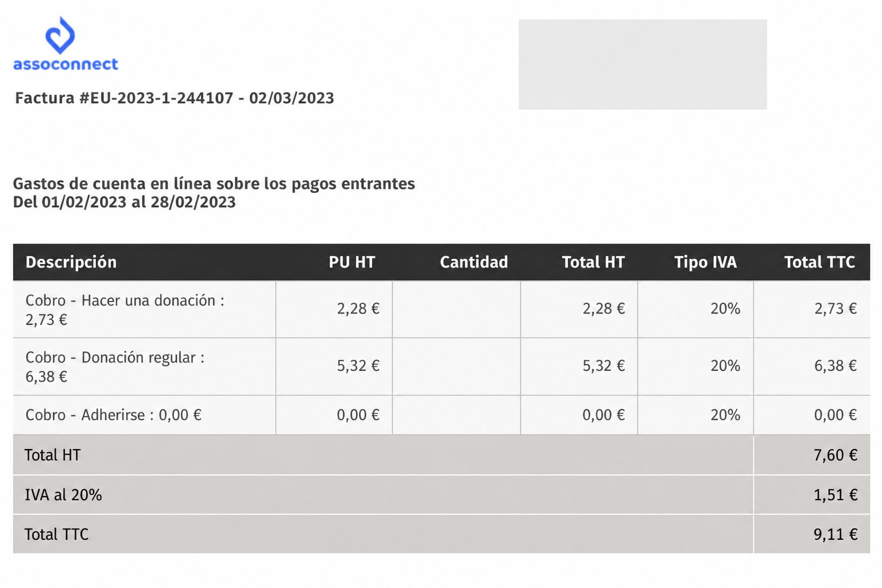Click the assoconnect logo icon
Image resolution: width=882 pixels, height=588 pixels.
(60, 35)
